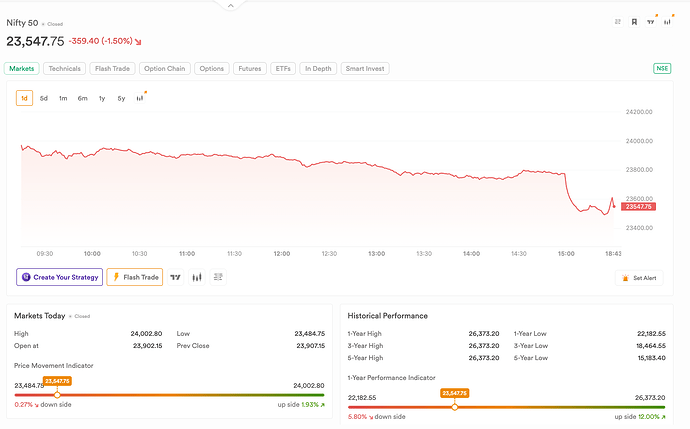690x429 pixels.
Task: Open the TradingView icon below the price chart
Action: point(176,277)
